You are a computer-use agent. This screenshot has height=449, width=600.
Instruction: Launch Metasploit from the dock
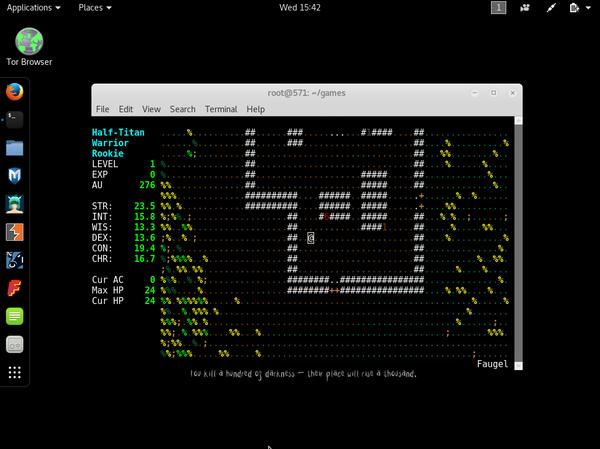point(14,177)
